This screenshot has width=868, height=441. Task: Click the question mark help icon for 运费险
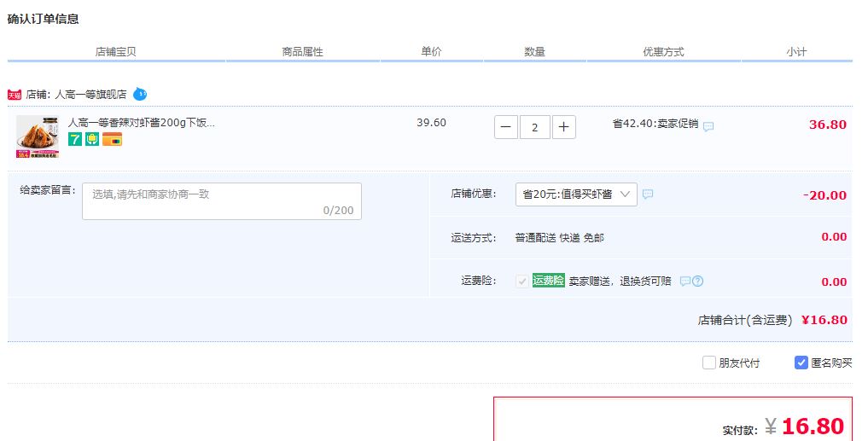[x=697, y=281]
